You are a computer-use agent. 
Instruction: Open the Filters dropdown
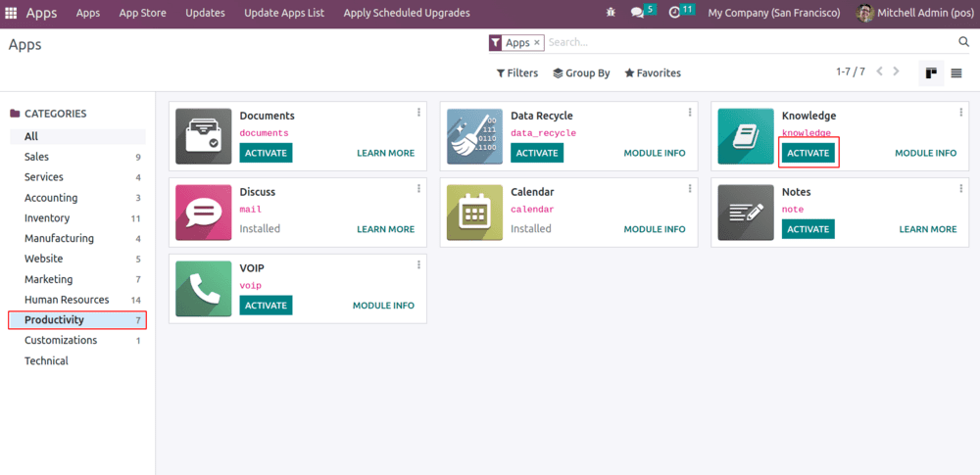click(x=516, y=72)
